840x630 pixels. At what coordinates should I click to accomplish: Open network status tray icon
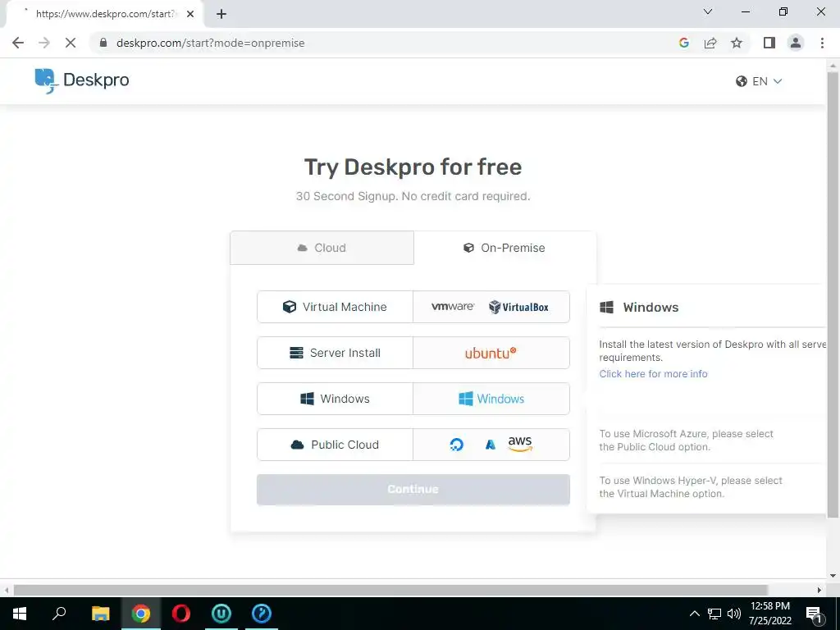coord(714,614)
